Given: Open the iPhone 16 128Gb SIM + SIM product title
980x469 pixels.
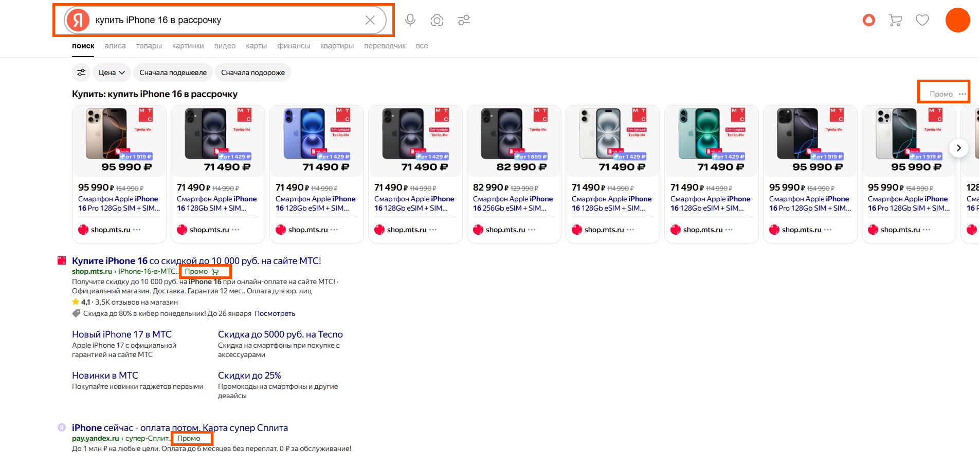Looking at the screenshot, I should pyautogui.click(x=217, y=203).
